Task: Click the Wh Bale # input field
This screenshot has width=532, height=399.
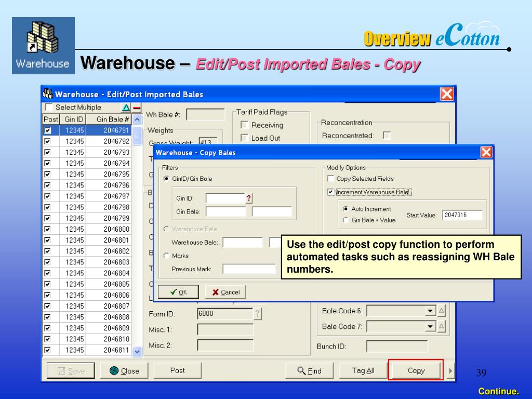Action: pos(206,115)
